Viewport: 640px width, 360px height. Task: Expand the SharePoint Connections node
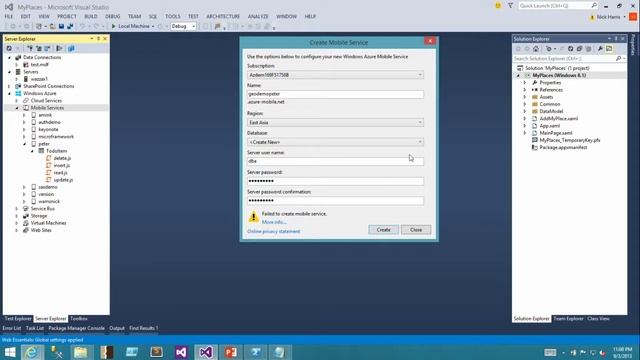pos(9,87)
